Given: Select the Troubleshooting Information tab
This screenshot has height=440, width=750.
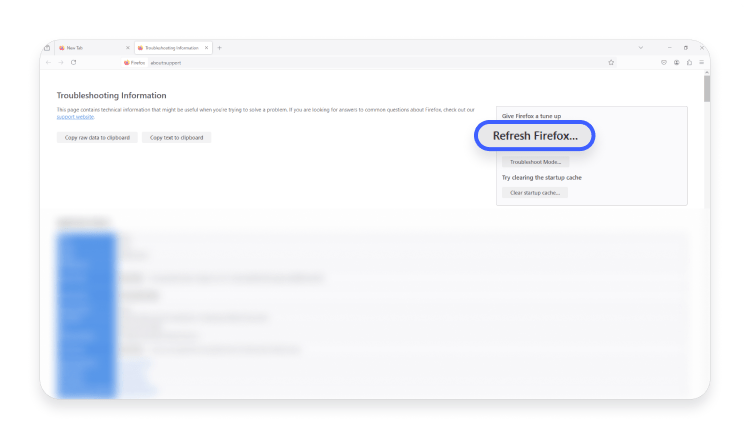Looking at the screenshot, I should [x=170, y=48].
